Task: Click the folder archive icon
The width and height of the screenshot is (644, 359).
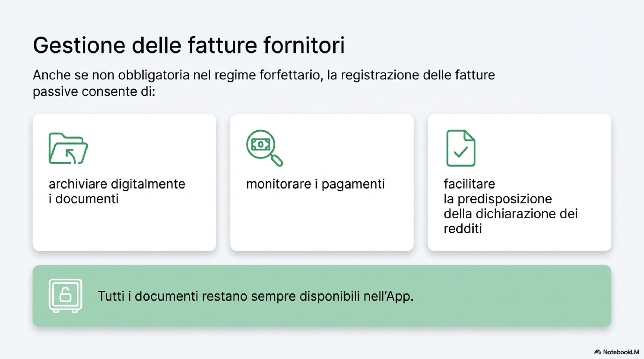Action: (x=68, y=148)
